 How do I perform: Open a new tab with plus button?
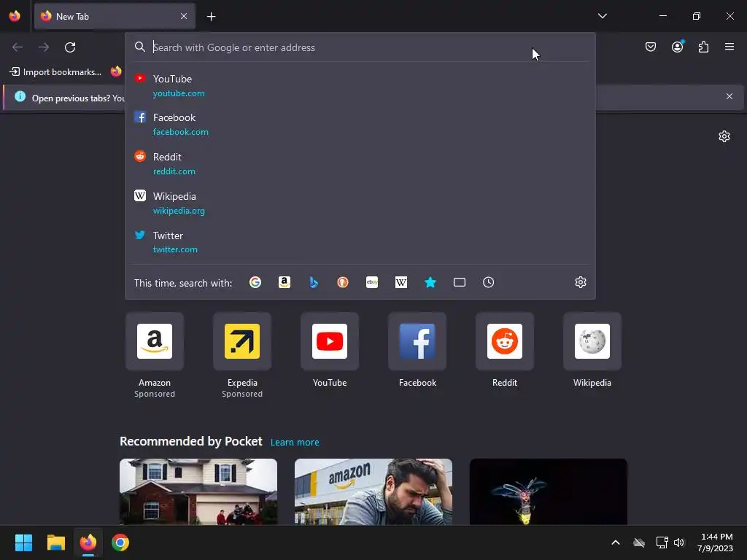[211, 17]
